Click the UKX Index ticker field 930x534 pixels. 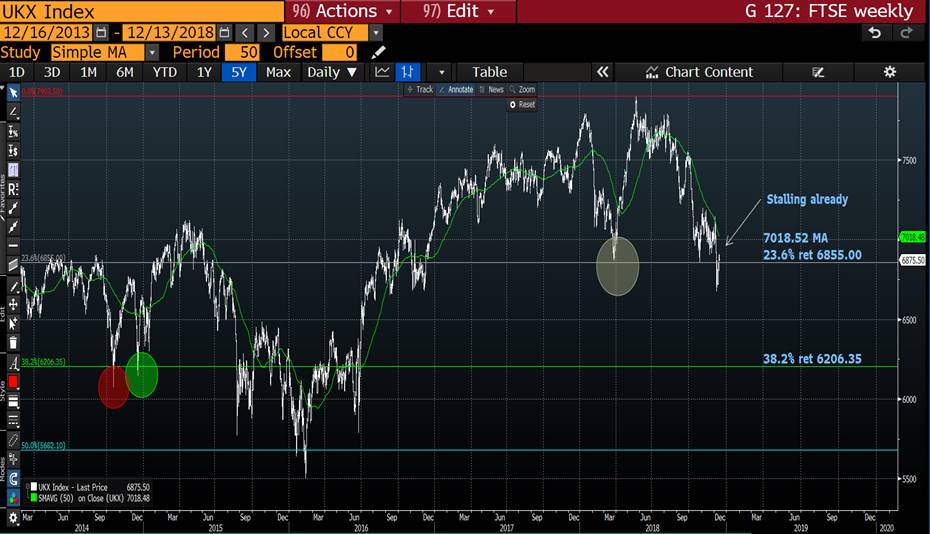click(x=142, y=11)
